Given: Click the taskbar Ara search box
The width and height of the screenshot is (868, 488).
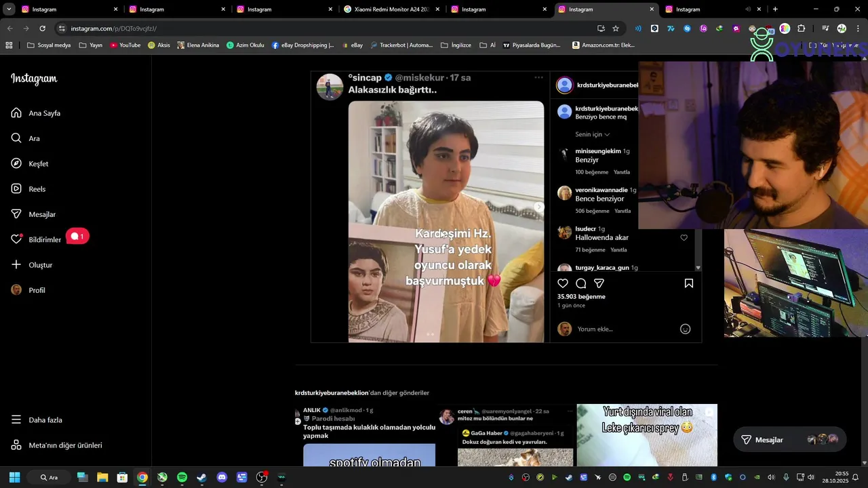Looking at the screenshot, I should point(50,477).
